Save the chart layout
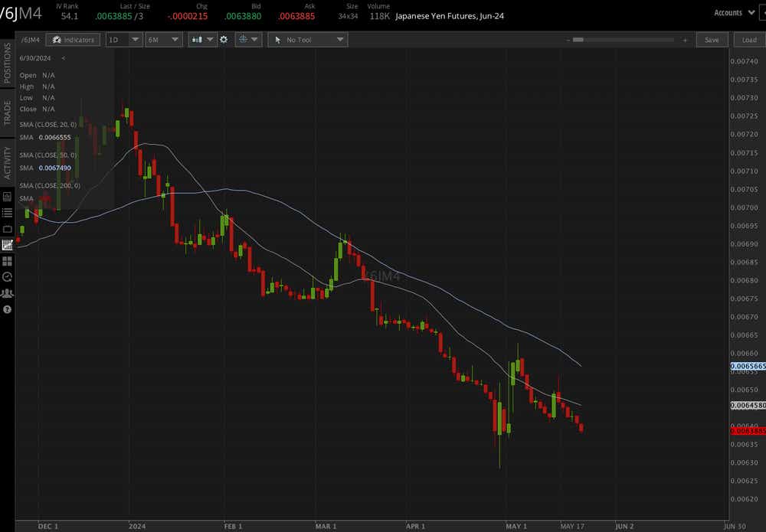The width and height of the screenshot is (766, 532). pyautogui.click(x=712, y=39)
